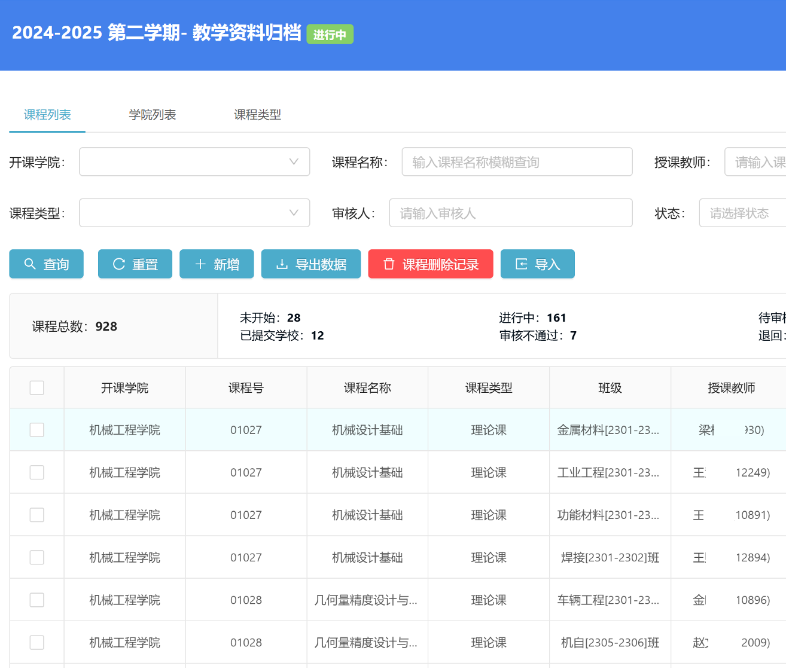Toggle the select-all checkbox in table header
The height and width of the screenshot is (672, 786).
[x=37, y=388]
